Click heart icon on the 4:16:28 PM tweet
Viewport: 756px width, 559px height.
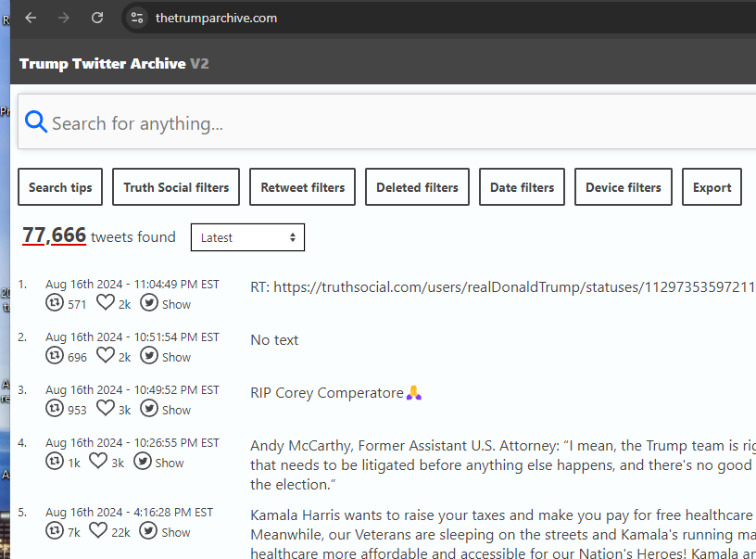click(98, 530)
